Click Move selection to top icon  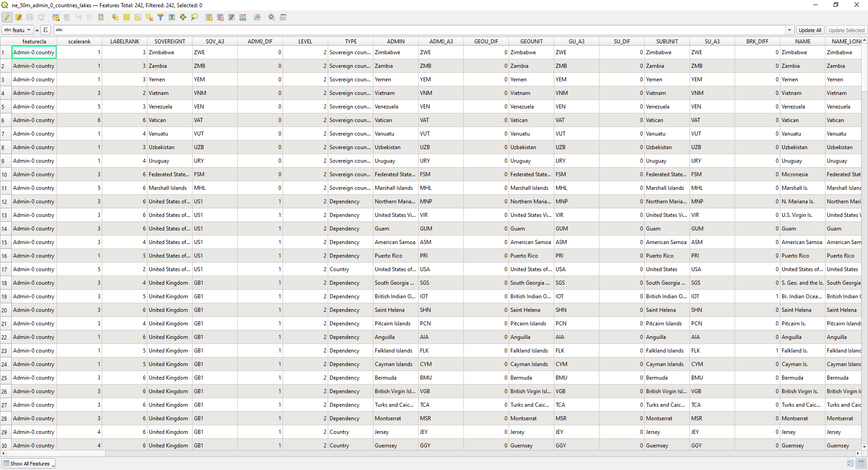[x=172, y=17]
